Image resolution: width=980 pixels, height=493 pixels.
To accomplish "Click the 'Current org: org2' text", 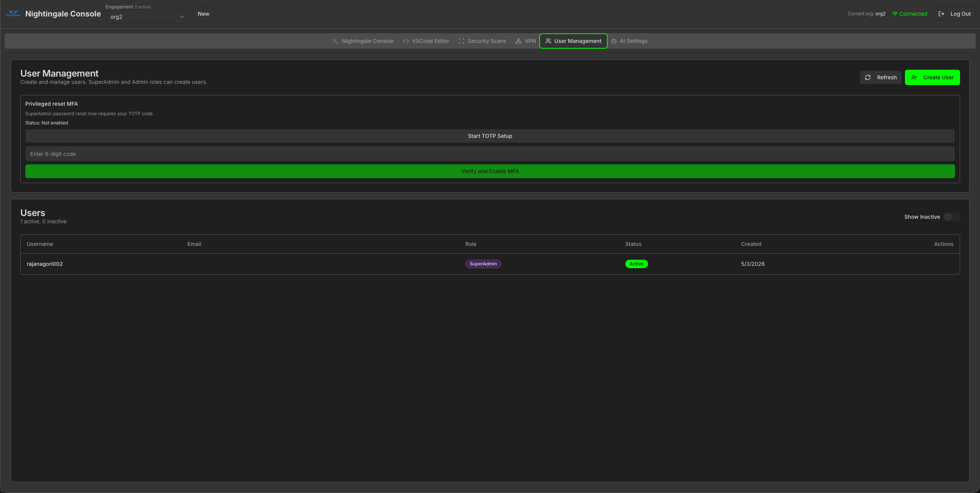I will click(866, 14).
